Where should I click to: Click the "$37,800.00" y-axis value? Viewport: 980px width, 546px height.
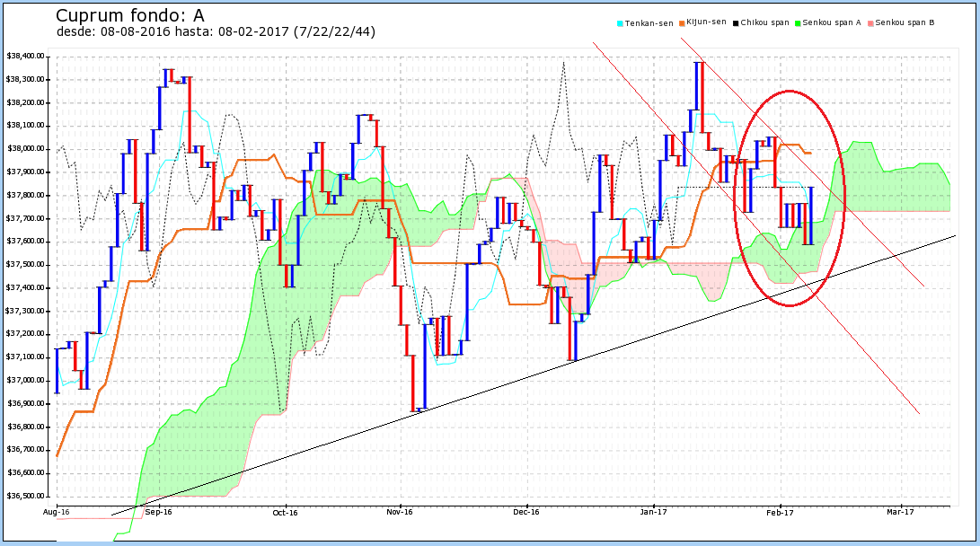point(26,195)
